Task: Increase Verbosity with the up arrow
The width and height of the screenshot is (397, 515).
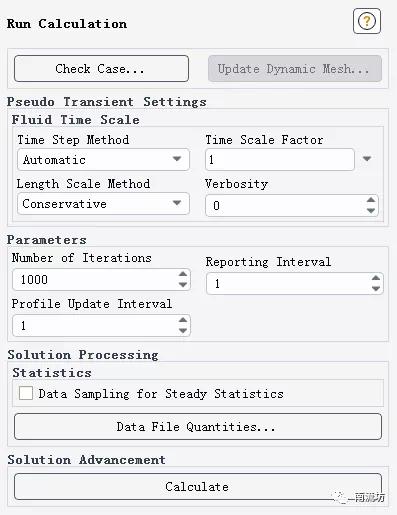Action: [x=371, y=200]
